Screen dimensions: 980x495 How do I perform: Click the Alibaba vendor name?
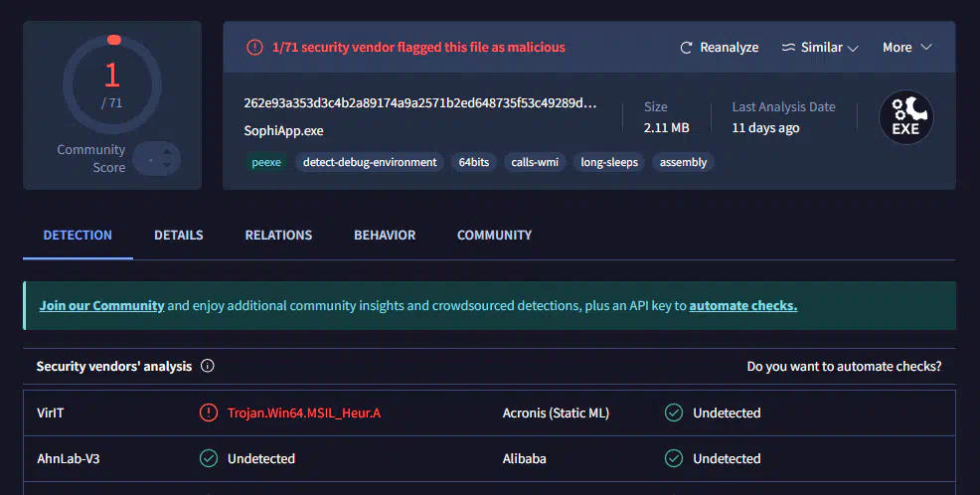tap(525, 459)
